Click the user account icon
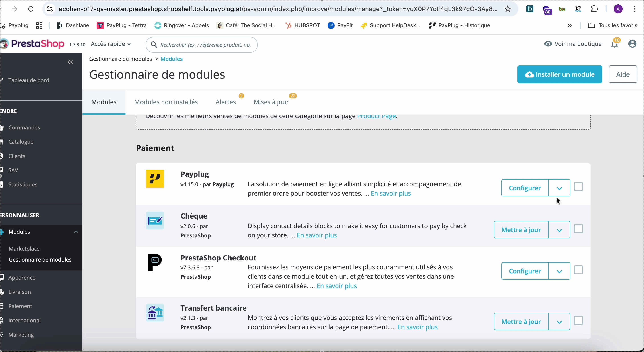 [x=632, y=44]
